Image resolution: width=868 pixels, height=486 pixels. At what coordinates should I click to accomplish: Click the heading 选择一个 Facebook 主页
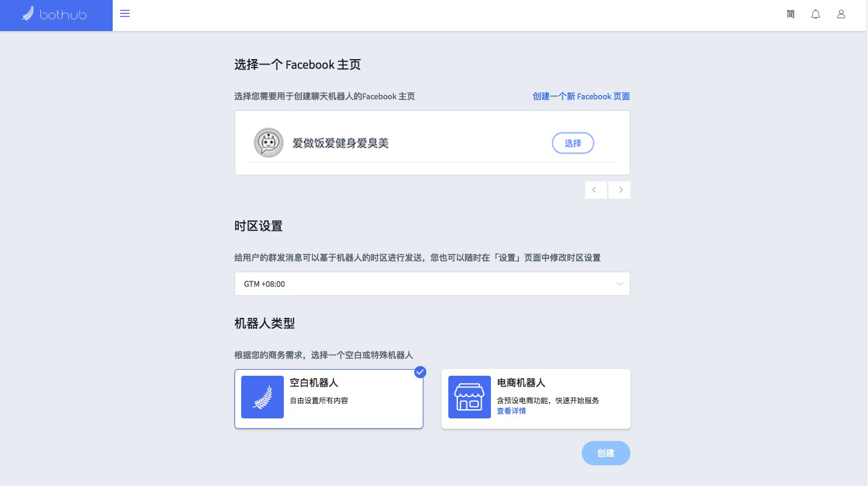click(298, 65)
